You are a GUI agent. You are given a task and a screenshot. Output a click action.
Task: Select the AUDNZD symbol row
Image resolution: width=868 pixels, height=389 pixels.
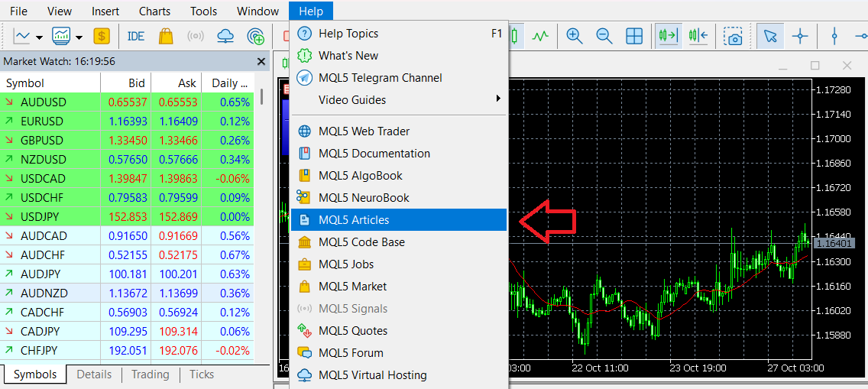pos(127,293)
